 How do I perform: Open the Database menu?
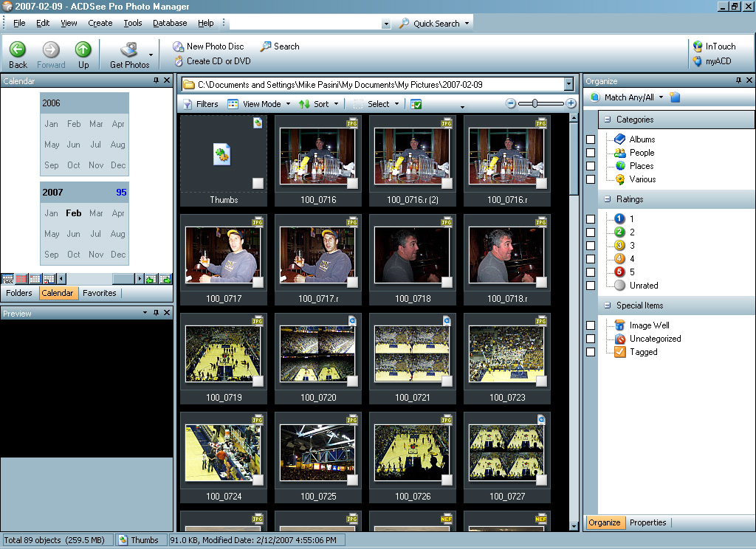coord(170,23)
